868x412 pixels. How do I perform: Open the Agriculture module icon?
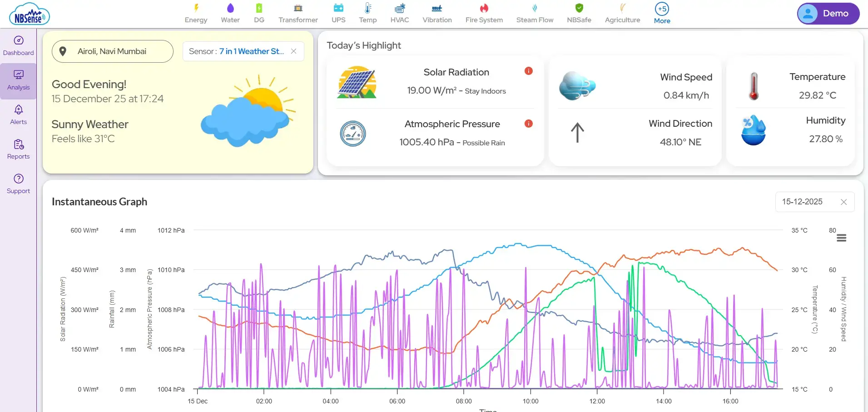coord(622,12)
